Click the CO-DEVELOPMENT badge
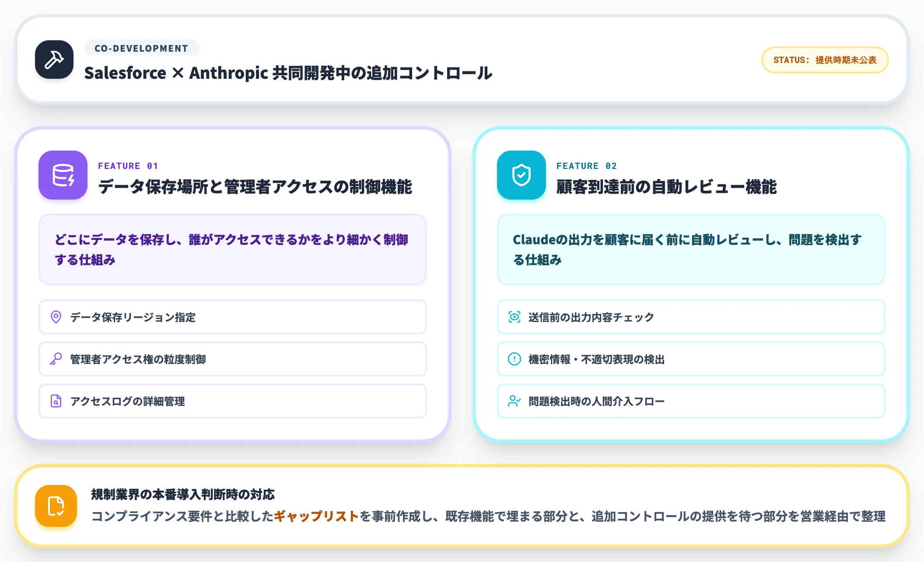 [141, 48]
